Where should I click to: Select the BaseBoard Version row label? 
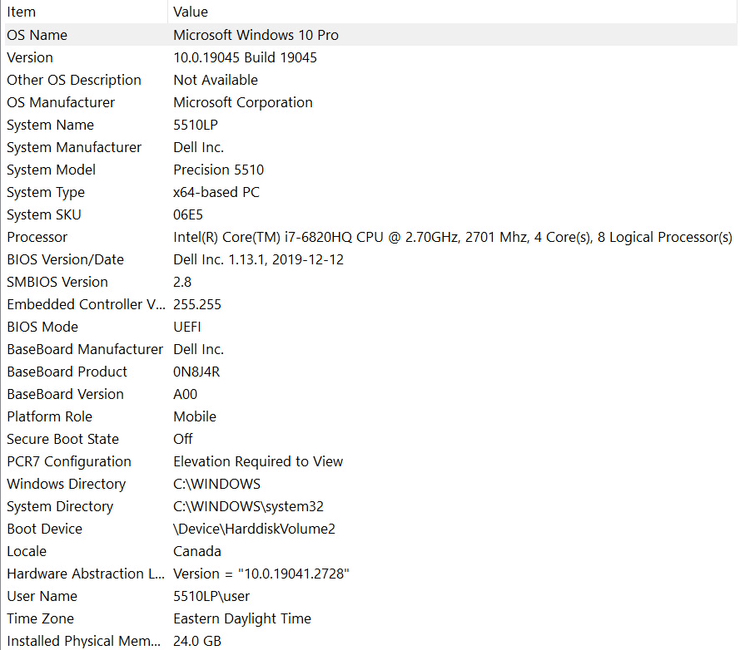pyautogui.click(x=65, y=395)
